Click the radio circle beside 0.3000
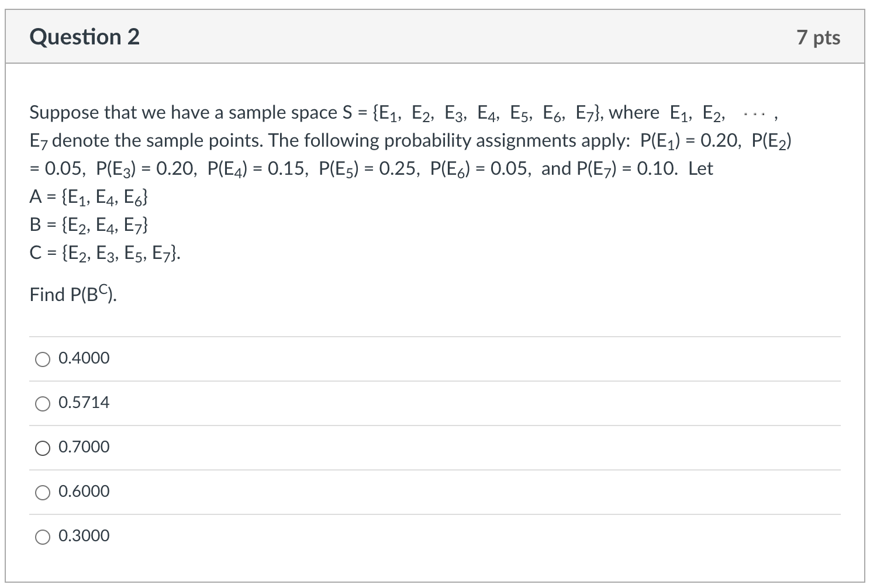870x588 pixels. [42, 536]
